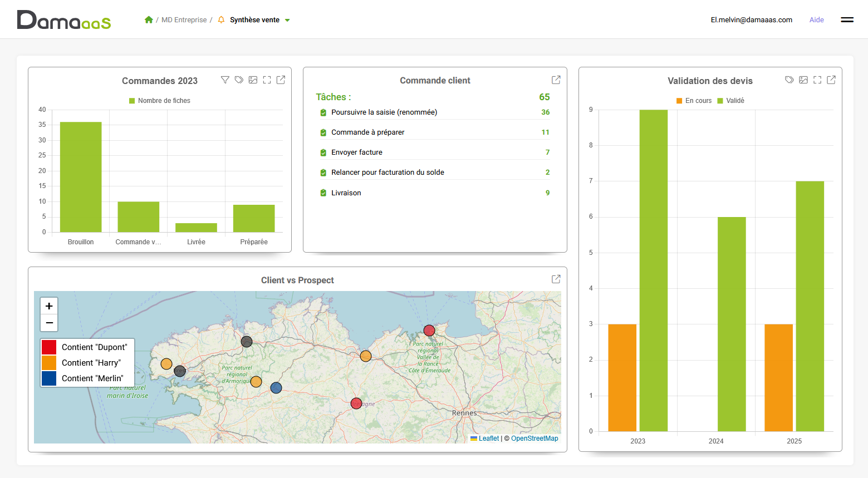Open the 'Commande à préparer' task
This screenshot has width=868, height=478.
coord(367,132)
